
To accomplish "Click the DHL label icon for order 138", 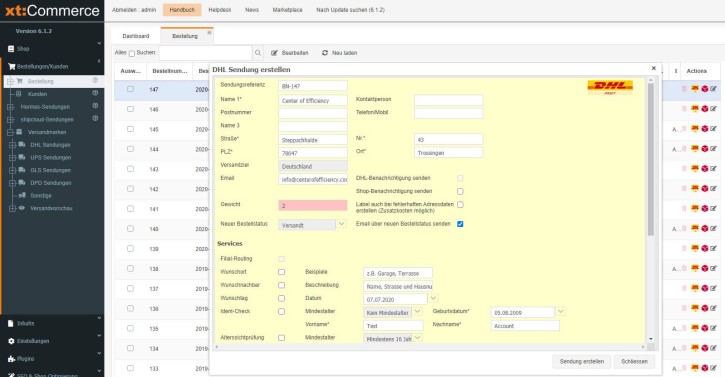I will click(694, 268).
